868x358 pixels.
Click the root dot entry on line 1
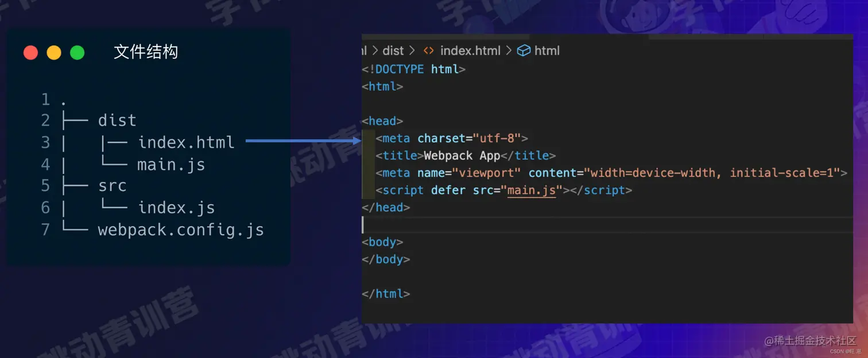[63, 103]
